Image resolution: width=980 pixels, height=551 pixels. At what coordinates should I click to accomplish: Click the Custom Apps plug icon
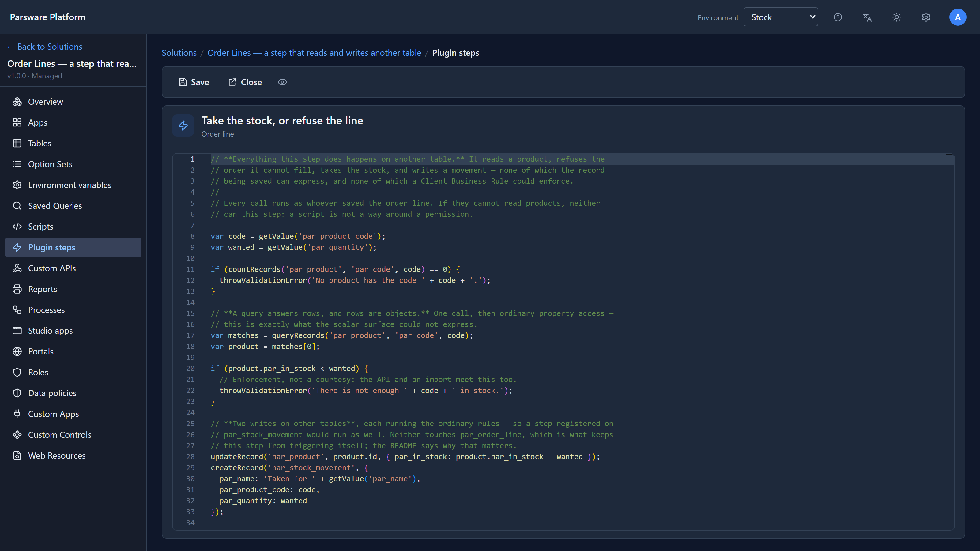(17, 414)
